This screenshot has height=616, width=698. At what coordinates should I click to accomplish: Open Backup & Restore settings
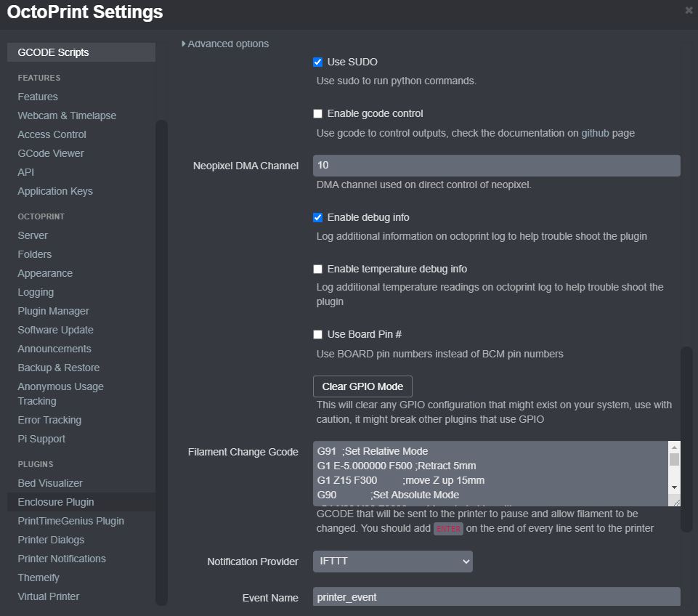click(x=59, y=368)
